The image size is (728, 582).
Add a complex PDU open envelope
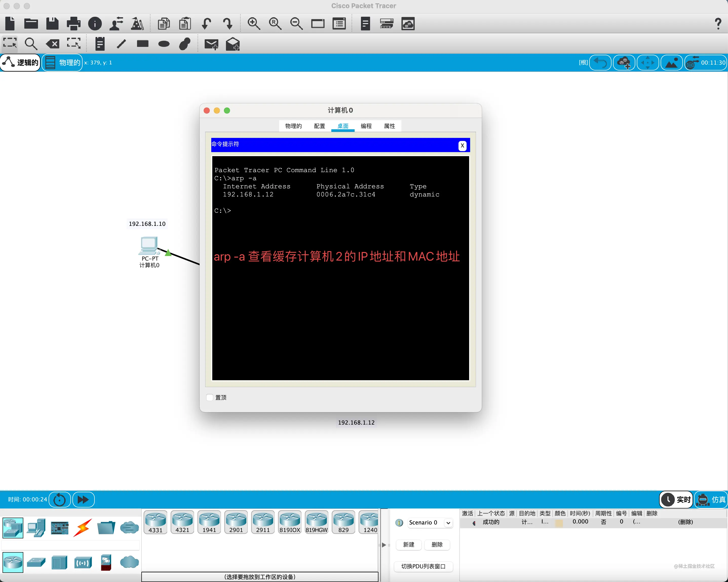tap(233, 44)
